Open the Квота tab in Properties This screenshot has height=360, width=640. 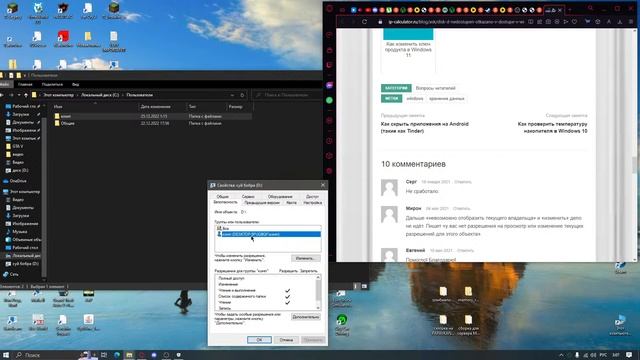(291, 202)
